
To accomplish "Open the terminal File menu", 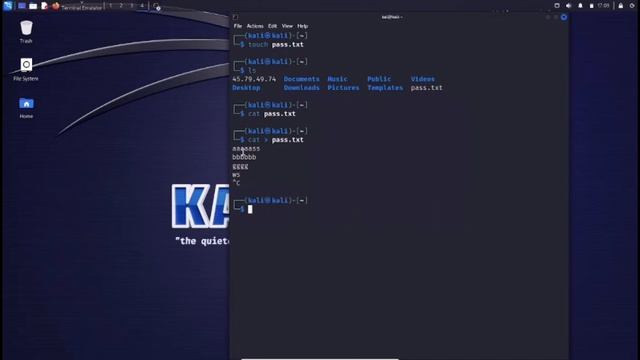I will 238,26.
